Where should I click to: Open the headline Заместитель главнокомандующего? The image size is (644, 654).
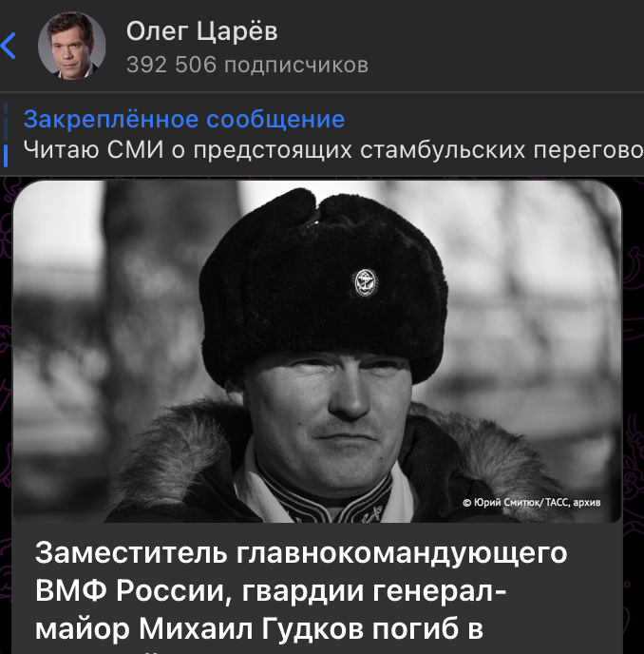[x=301, y=553]
